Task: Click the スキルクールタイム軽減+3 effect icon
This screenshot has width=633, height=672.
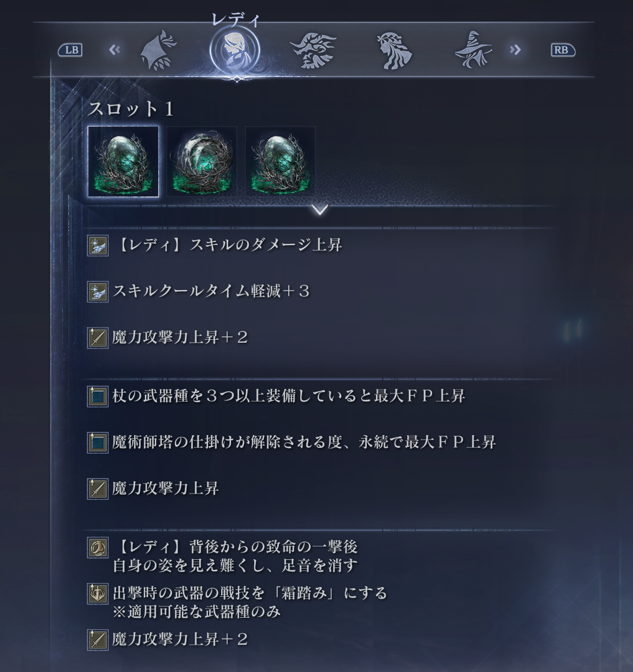Action: [x=98, y=292]
